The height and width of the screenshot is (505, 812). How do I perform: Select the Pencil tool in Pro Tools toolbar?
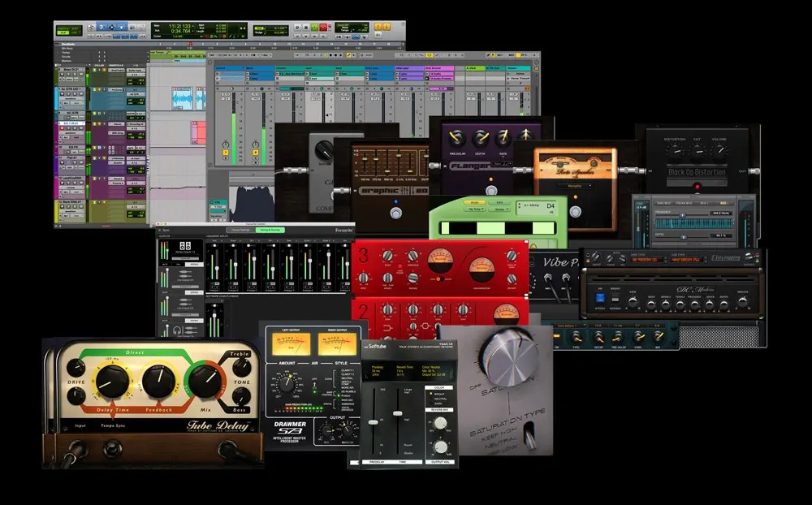tap(142, 27)
